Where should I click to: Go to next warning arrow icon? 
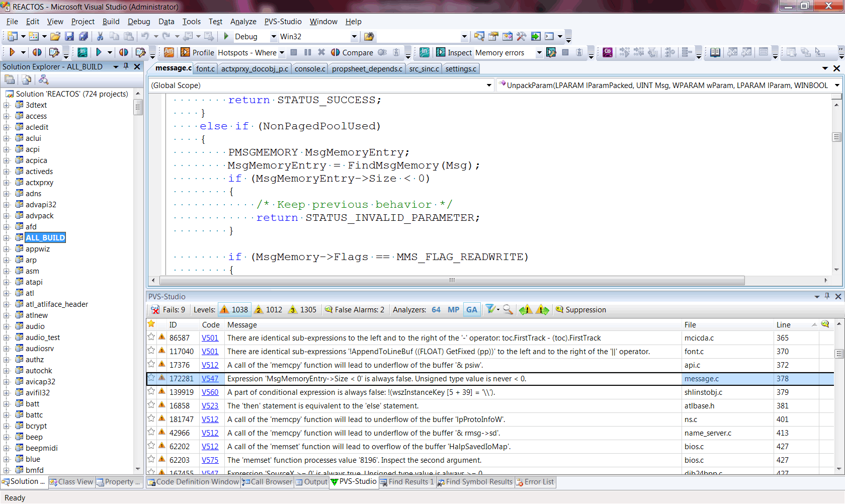point(542,310)
